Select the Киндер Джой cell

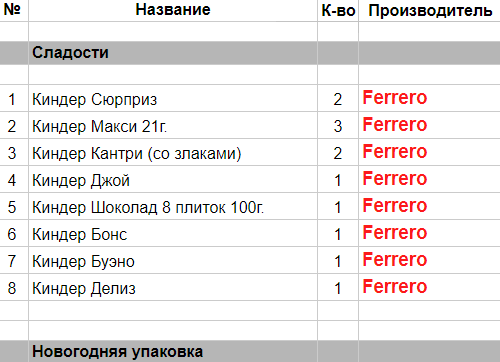tap(173, 180)
